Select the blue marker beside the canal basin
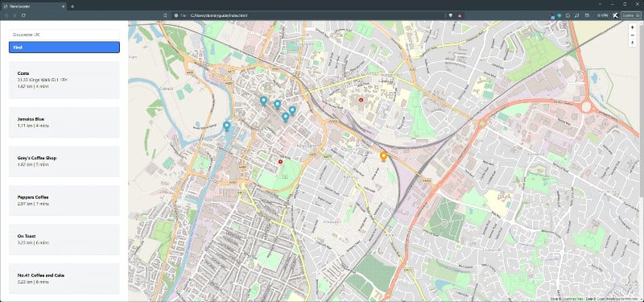 coord(226,126)
